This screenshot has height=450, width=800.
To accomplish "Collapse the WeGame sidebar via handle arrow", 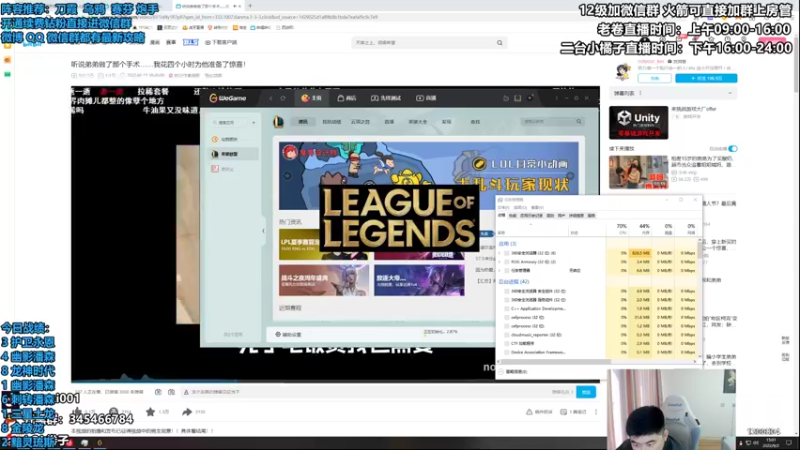I will point(263,231).
